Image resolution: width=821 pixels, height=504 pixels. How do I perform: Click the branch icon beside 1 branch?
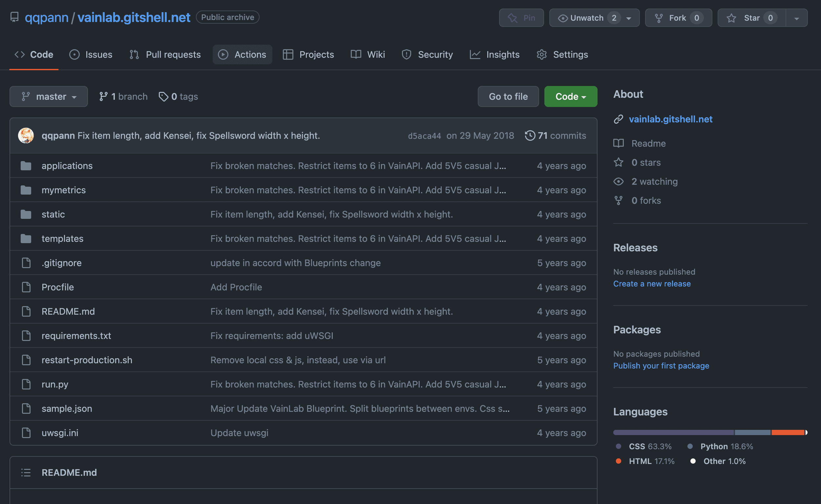[x=103, y=96]
